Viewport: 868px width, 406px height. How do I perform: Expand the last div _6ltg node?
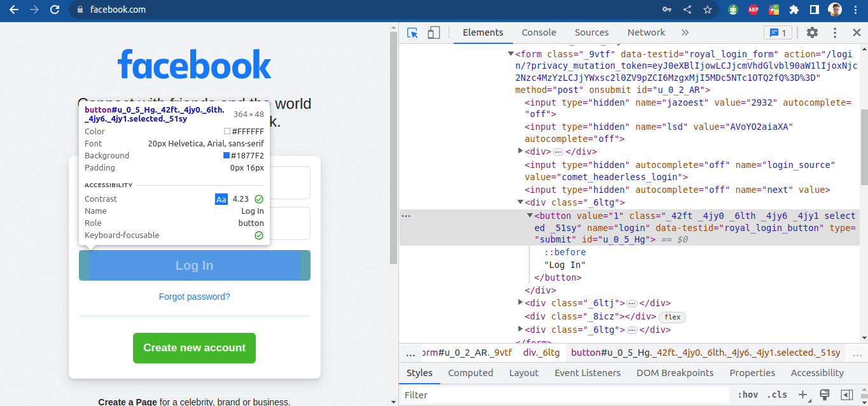click(521, 330)
